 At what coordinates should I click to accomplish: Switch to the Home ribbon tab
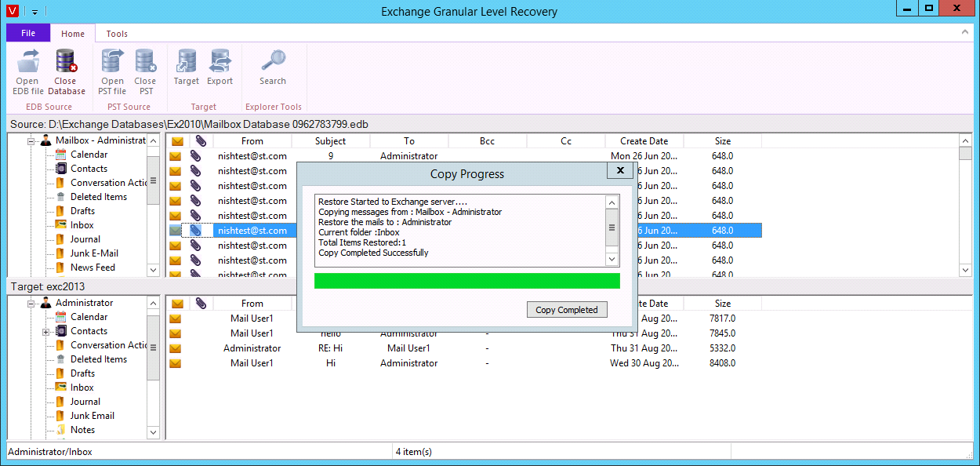point(73,34)
